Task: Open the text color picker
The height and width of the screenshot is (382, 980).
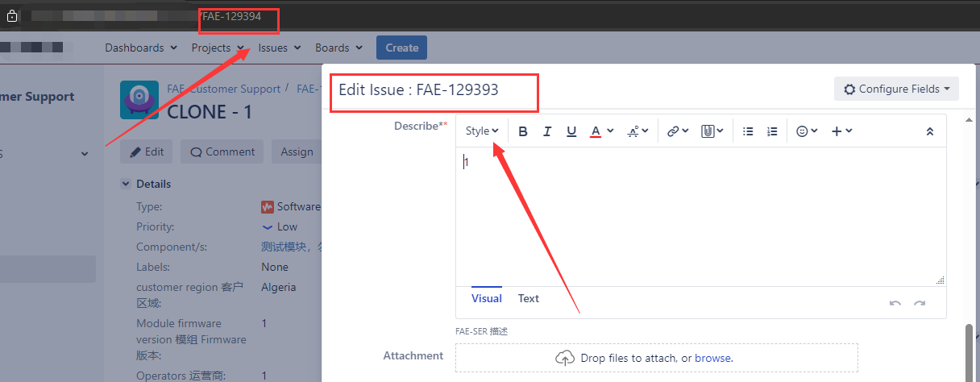Action: click(x=601, y=131)
